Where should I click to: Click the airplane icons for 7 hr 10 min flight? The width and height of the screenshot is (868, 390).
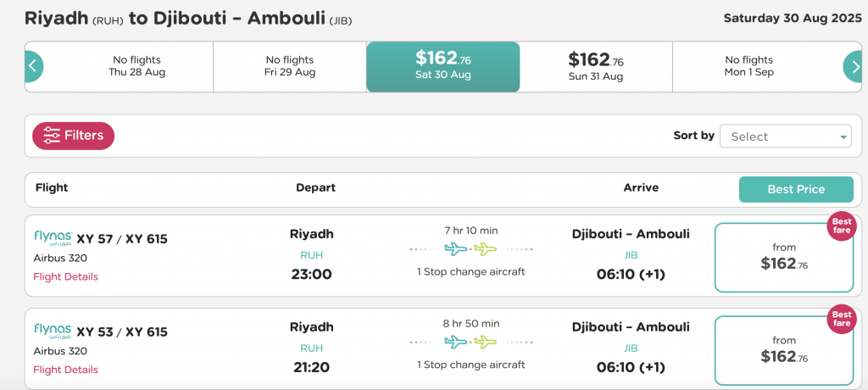coord(470,249)
